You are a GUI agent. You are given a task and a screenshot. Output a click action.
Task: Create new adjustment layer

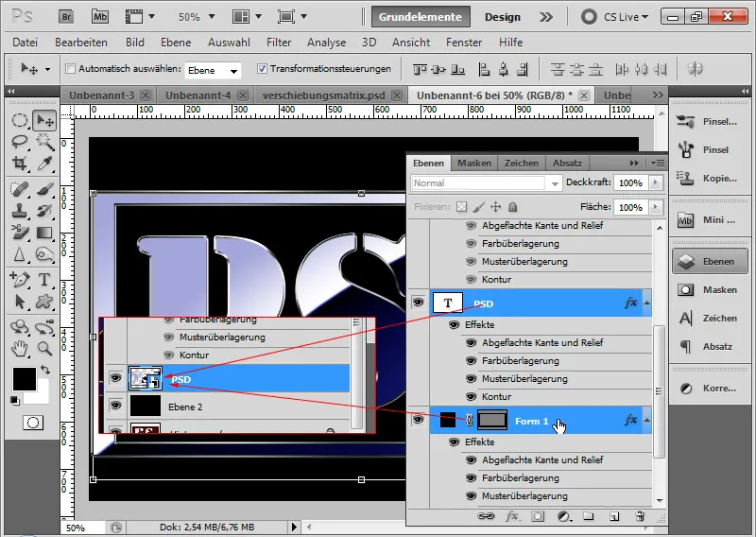pos(564,516)
